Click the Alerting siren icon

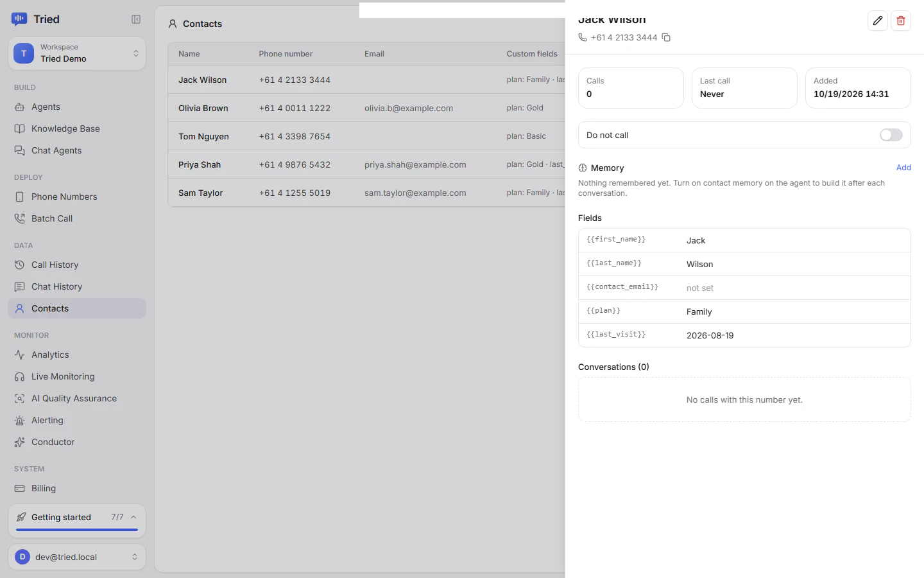coord(20,420)
